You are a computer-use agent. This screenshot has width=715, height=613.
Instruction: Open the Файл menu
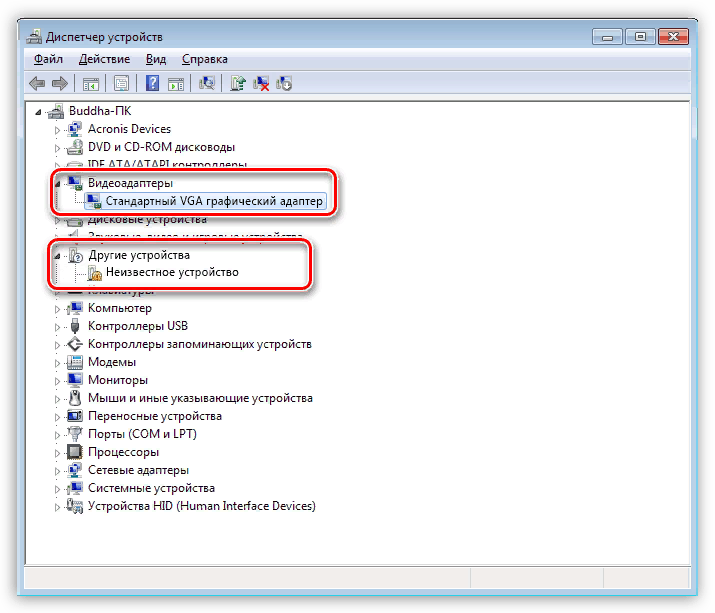click(48, 59)
